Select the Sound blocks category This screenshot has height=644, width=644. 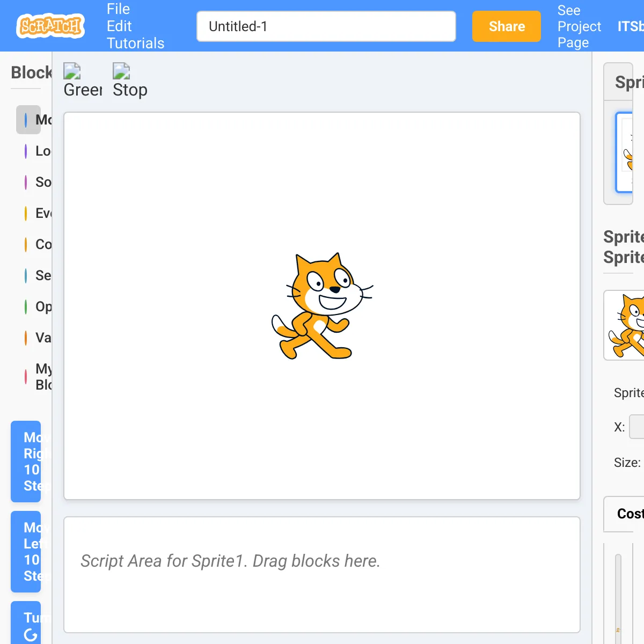[34, 182]
